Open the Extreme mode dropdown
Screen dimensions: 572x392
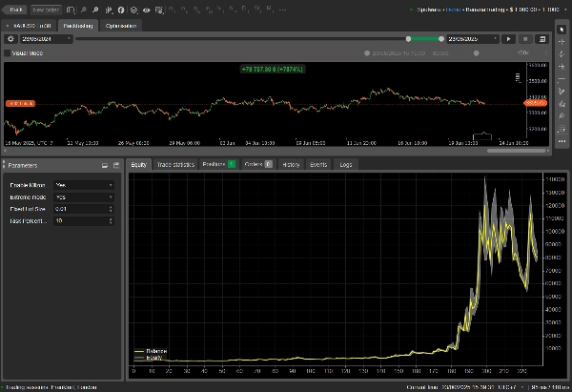coord(84,196)
